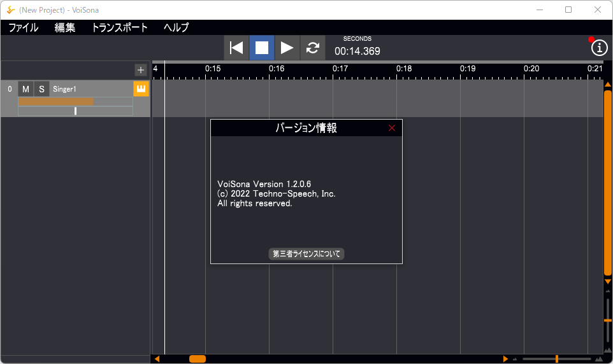613x364 pixels.
Task: Click the vertical zoom slider handle
Action: (607, 320)
